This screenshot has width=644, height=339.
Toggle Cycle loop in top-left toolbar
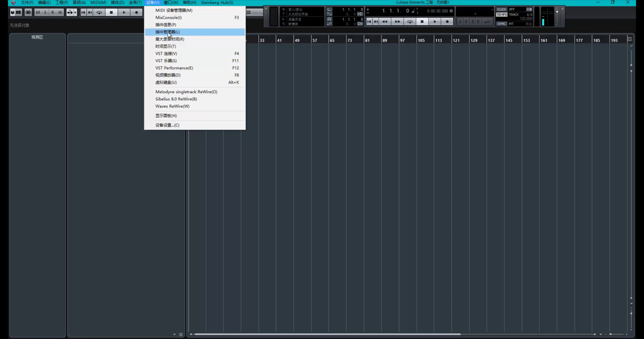(x=99, y=12)
